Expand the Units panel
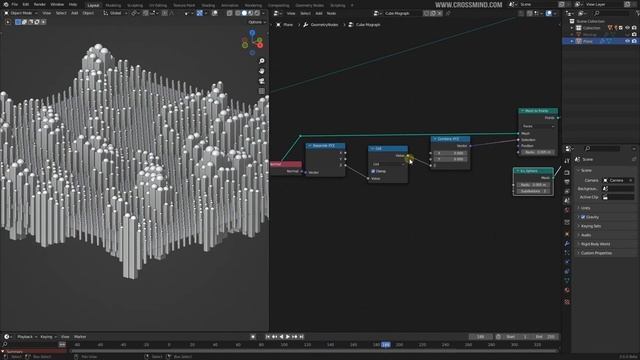640x360 pixels. pyautogui.click(x=586, y=208)
